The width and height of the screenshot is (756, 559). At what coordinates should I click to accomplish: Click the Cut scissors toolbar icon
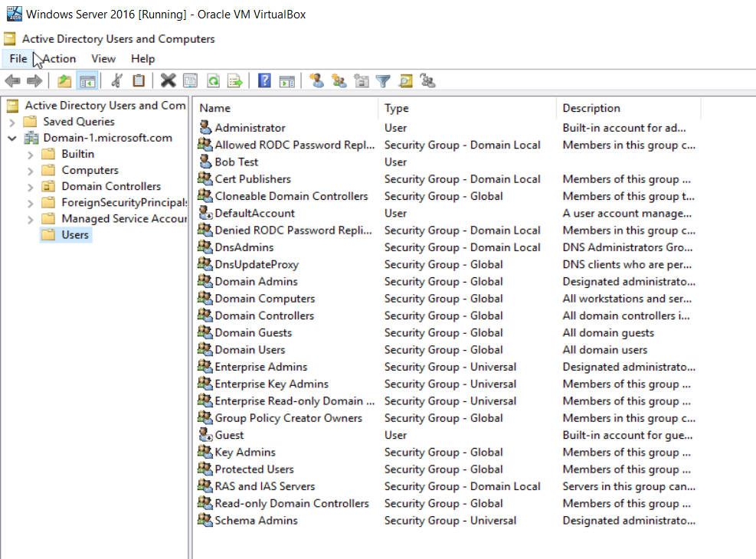click(x=116, y=80)
